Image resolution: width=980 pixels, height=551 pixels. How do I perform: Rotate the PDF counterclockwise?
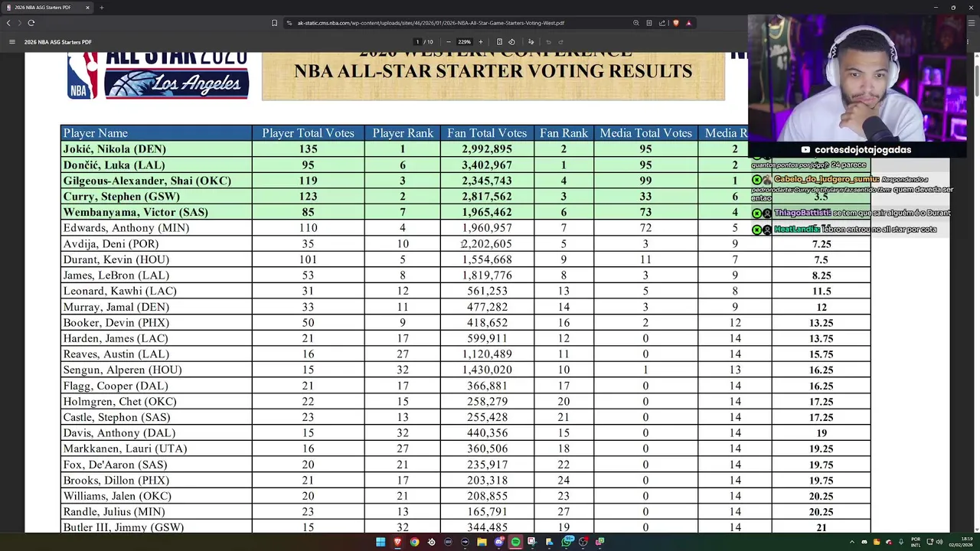click(x=511, y=42)
